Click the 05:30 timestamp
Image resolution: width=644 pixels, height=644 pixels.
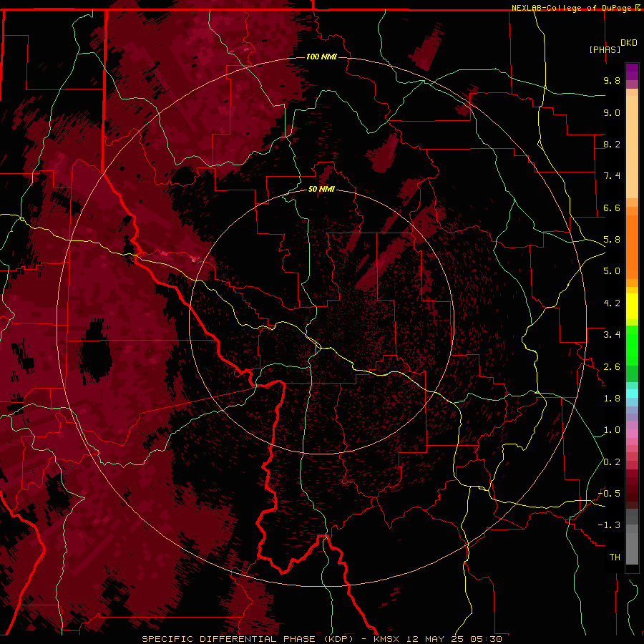click(x=487, y=639)
